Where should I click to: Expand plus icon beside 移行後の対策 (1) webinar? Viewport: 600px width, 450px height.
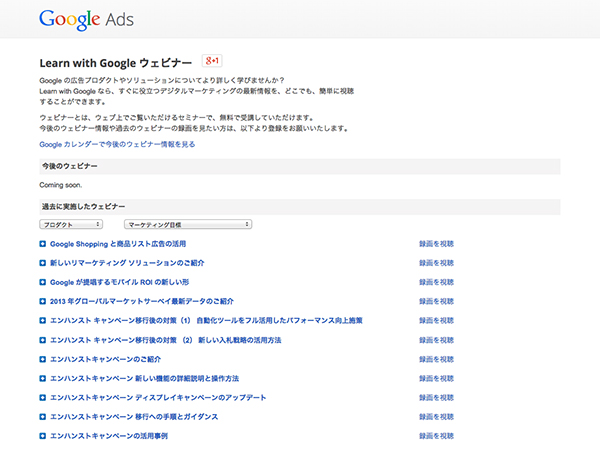[x=42, y=320]
